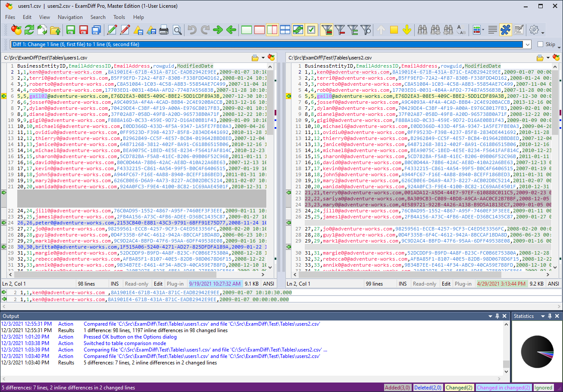The image size is (563, 392).
Task: Open the Tools menu
Action: click(x=119, y=17)
